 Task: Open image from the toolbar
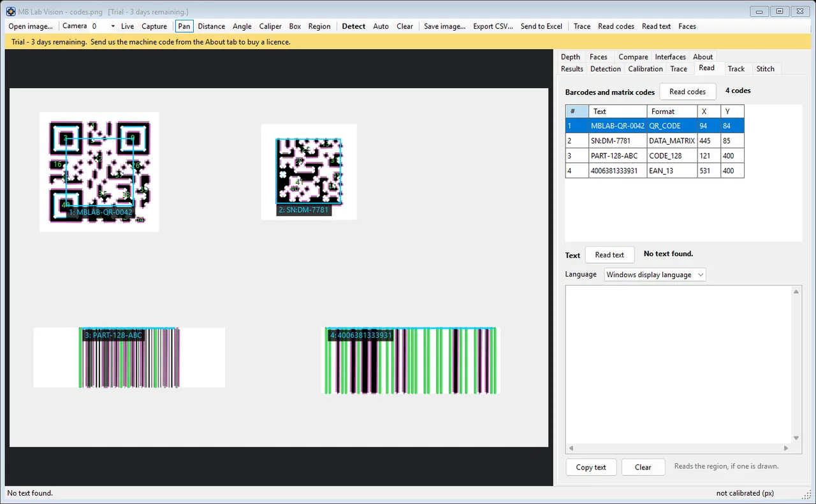tap(31, 26)
